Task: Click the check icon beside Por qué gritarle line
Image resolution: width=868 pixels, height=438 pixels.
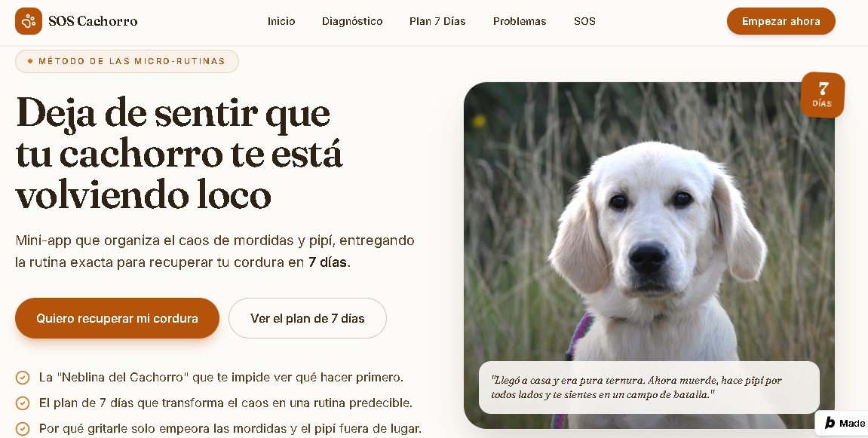Action: tap(22, 429)
